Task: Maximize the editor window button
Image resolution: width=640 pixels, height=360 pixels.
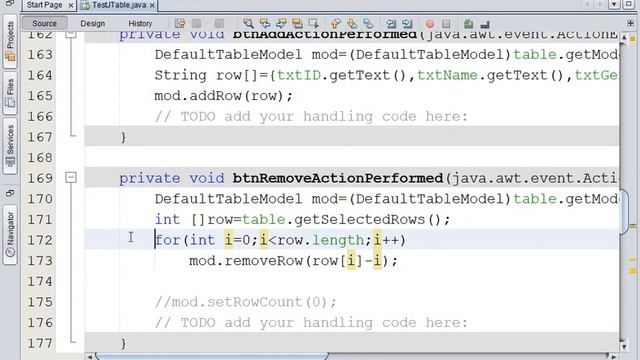Action: pos(629,4)
